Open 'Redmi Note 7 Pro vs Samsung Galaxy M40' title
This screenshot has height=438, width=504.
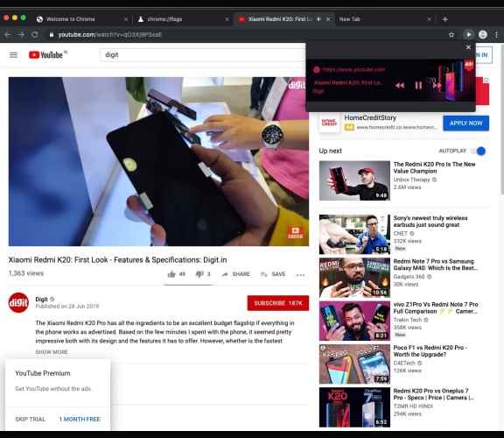point(436,265)
